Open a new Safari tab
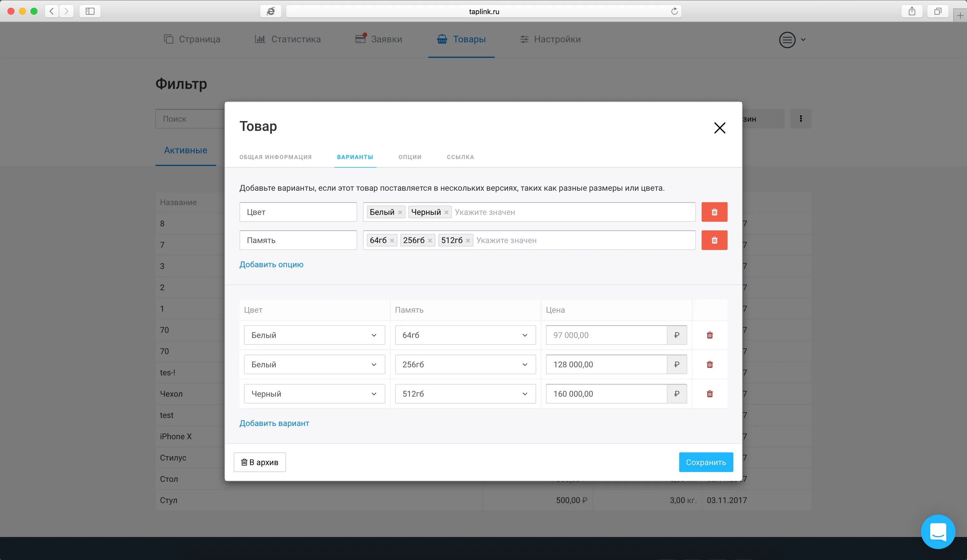The image size is (967, 560). click(x=960, y=15)
